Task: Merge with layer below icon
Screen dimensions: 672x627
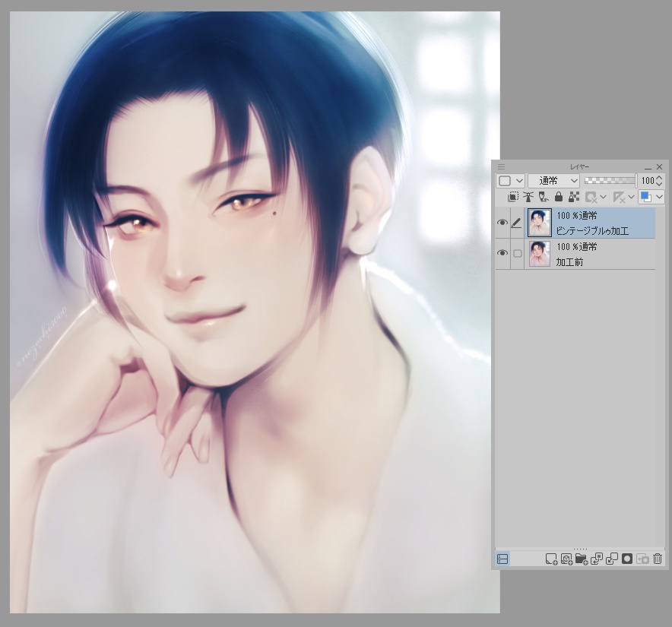Action: pos(612,559)
